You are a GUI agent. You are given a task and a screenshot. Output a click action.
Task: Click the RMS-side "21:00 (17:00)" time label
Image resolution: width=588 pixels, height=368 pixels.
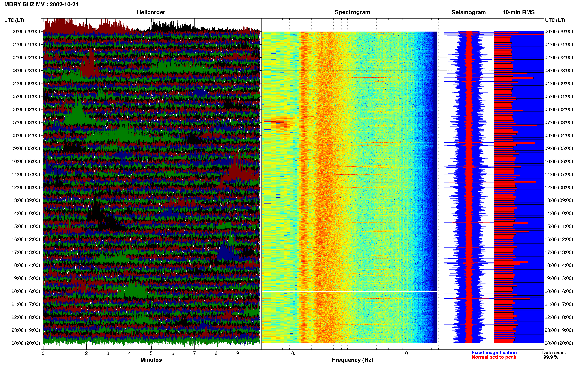click(x=559, y=304)
